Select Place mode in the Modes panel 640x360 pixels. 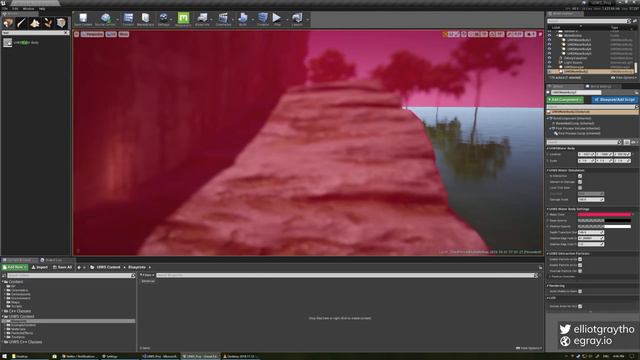tap(8, 23)
